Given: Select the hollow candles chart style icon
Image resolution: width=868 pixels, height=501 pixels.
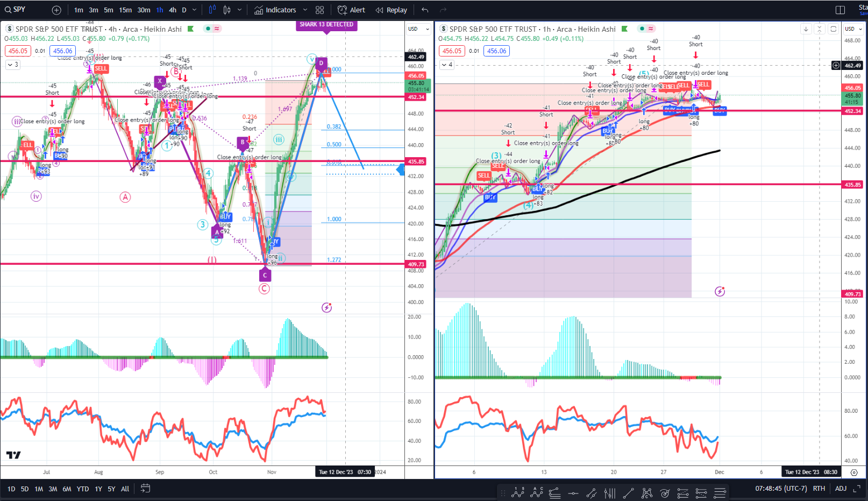Looking at the screenshot, I should pos(227,10).
